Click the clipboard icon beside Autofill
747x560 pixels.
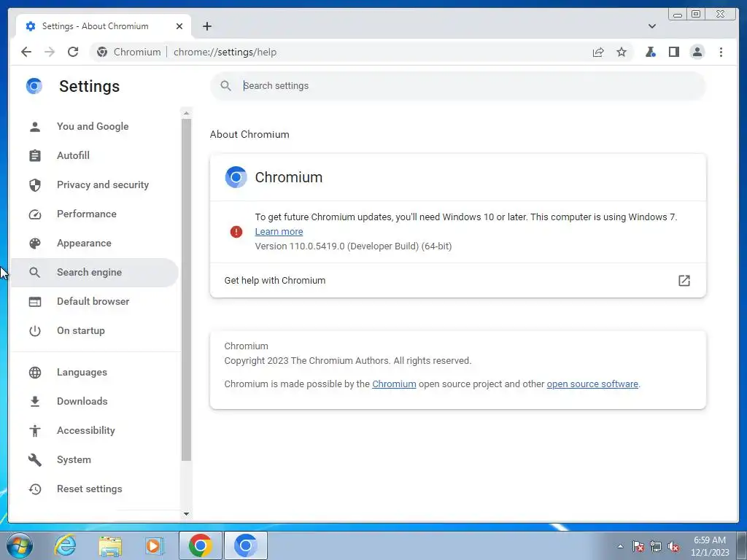pyautogui.click(x=35, y=156)
